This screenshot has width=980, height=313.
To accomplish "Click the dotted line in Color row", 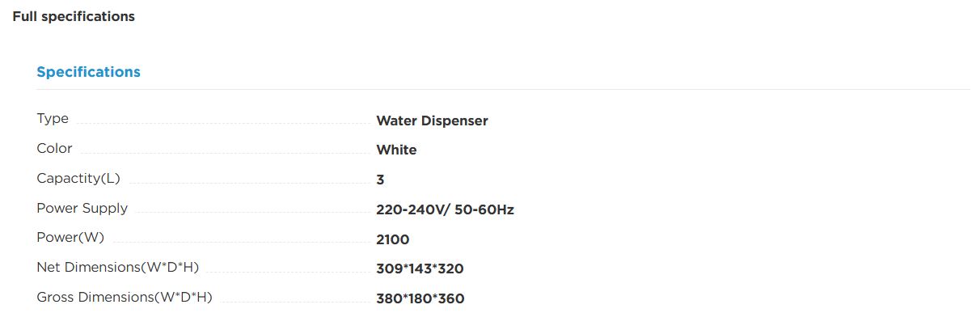I will click(x=223, y=154).
